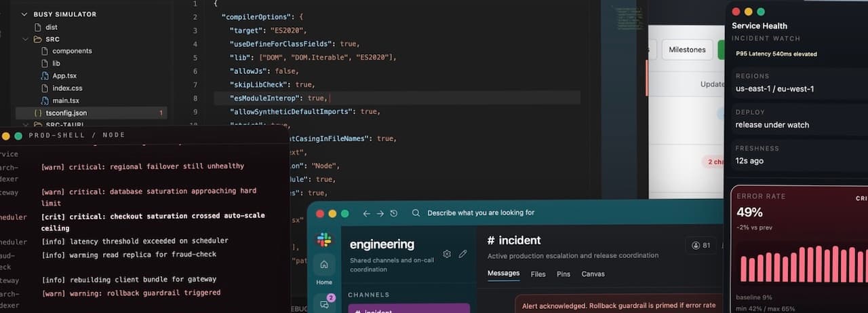This screenshot has height=313, width=868.
Task: Click the "allowJs": false line
Action: pyautogui.click(x=263, y=71)
